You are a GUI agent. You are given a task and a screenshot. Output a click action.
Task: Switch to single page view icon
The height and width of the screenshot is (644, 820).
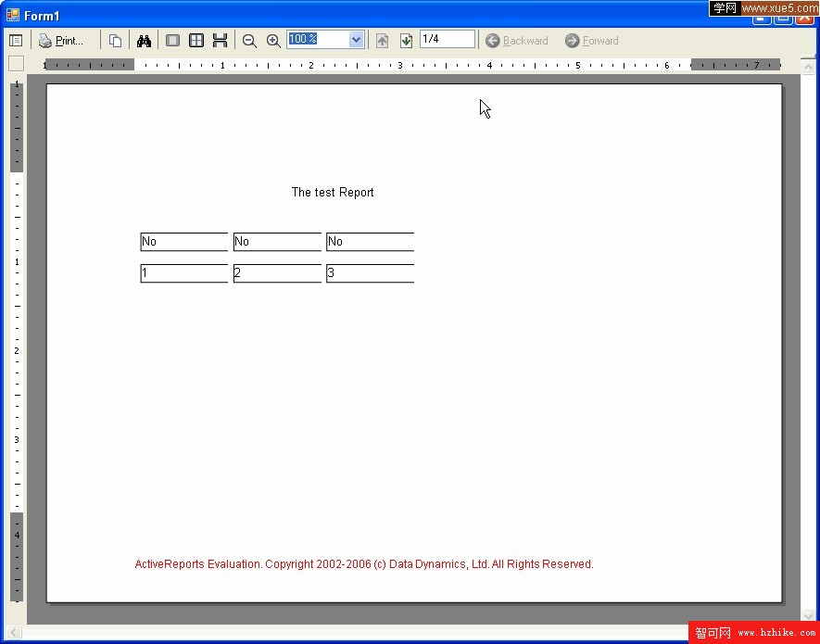tap(172, 40)
